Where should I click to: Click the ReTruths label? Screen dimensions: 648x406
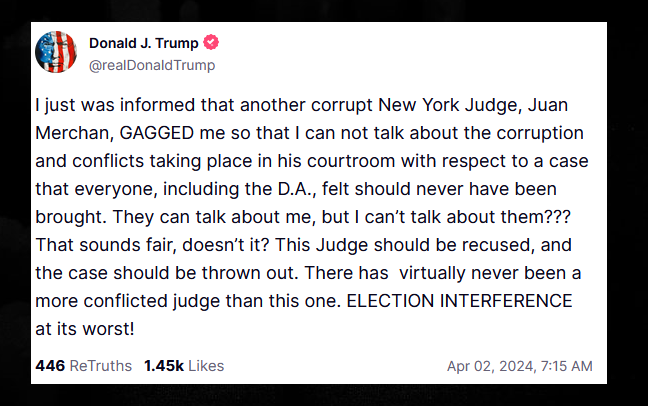coord(101,366)
